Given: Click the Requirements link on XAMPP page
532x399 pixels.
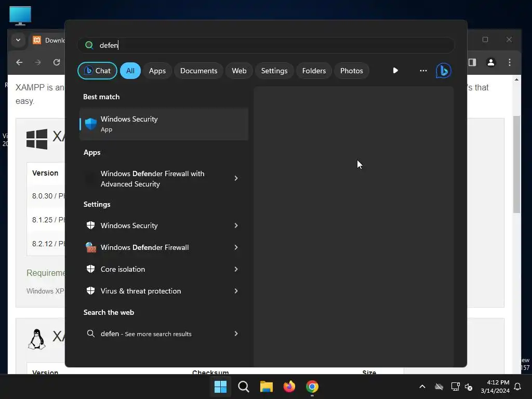Looking at the screenshot, I should tap(46, 273).
